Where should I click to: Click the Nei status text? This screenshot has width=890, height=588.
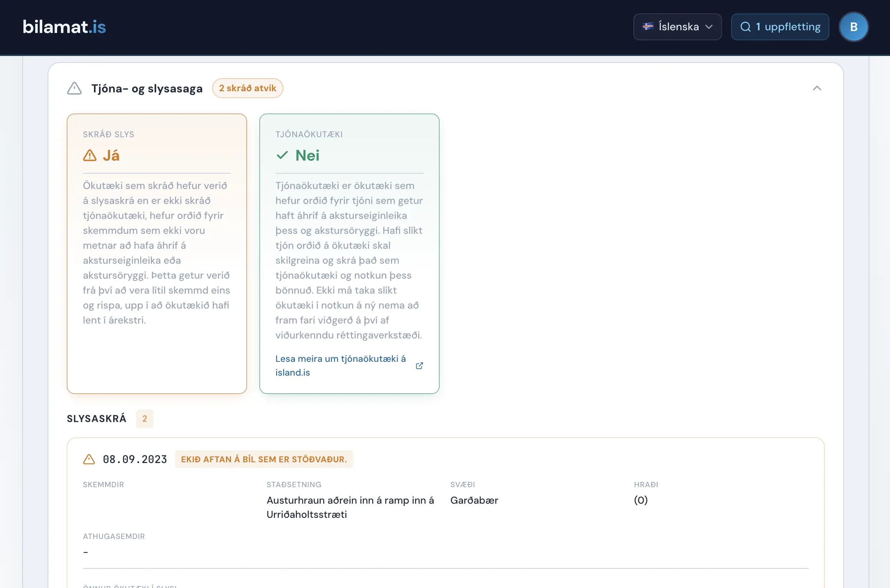(307, 156)
